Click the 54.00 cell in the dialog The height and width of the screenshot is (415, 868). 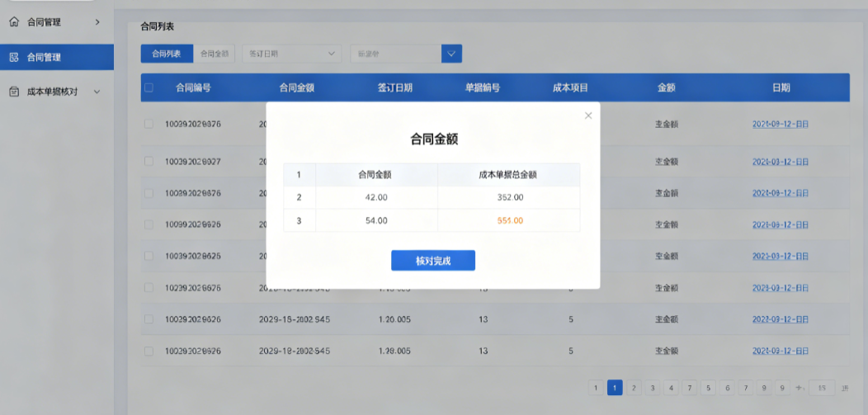376,221
